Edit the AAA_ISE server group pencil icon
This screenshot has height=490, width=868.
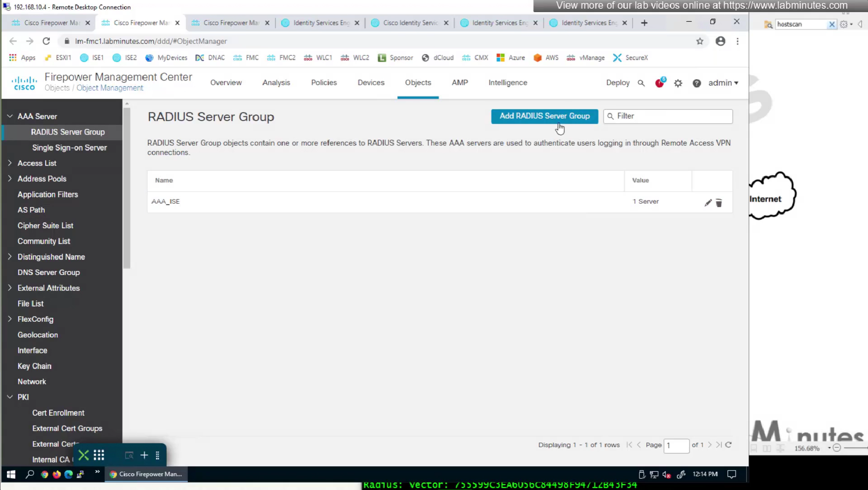point(708,203)
